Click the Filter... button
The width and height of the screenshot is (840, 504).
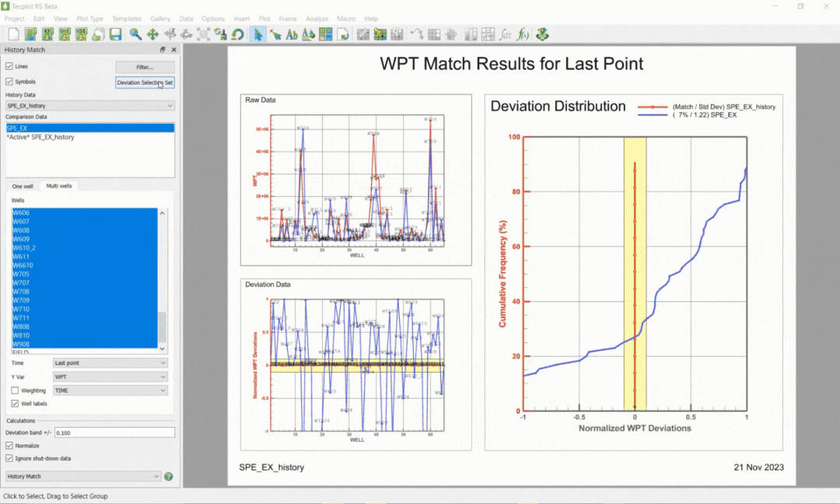coord(145,67)
